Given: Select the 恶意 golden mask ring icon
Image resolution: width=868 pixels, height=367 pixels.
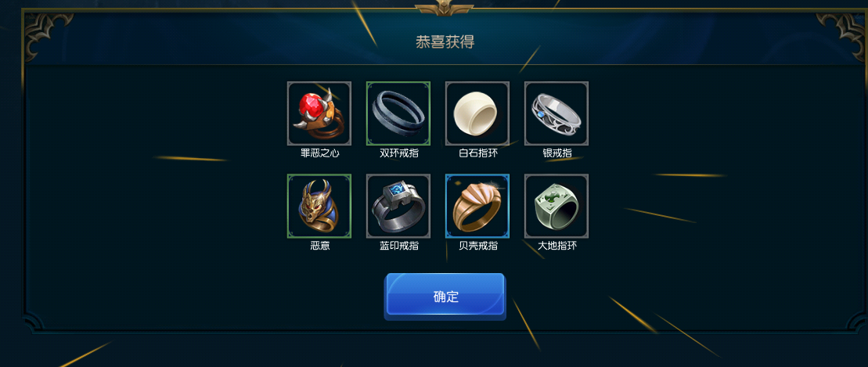Looking at the screenshot, I should (x=319, y=206).
